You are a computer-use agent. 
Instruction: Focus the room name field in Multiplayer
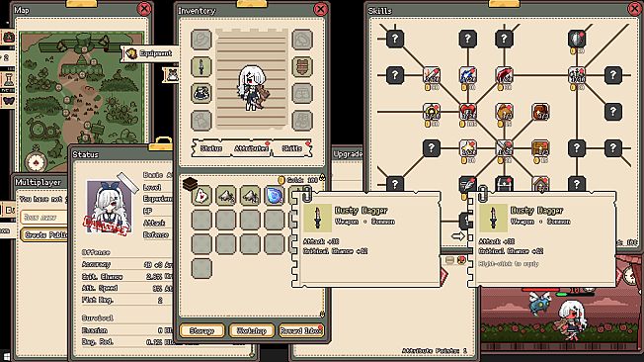(x=43, y=218)
